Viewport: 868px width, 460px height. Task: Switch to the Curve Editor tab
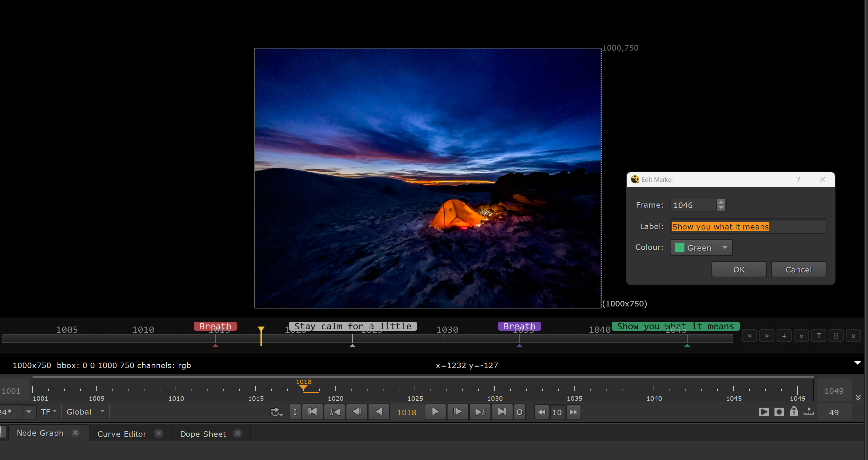coord(122,434)
